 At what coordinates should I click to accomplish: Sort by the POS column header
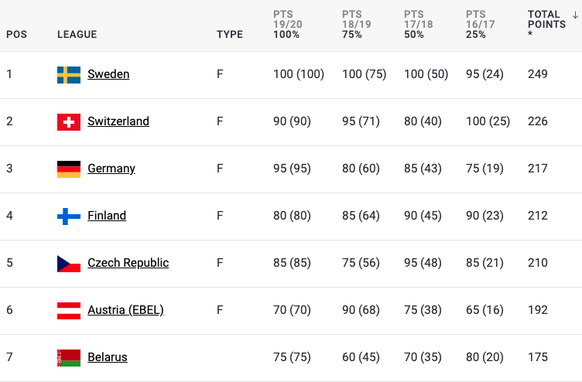[x=16, y=35]
